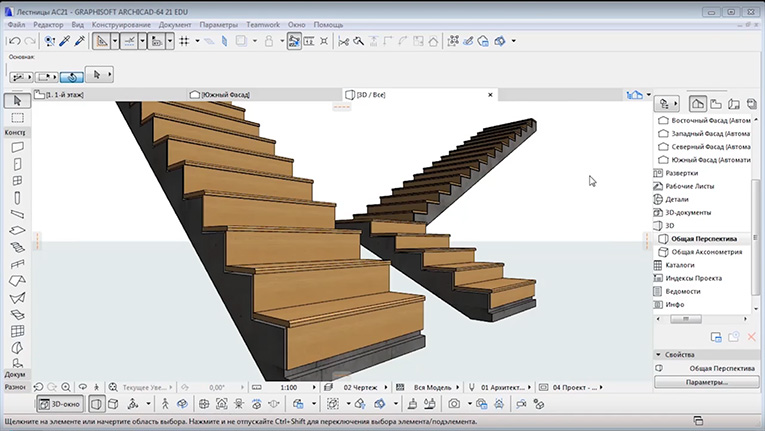Click the Параметры... button
The width and height of the screenshot is (765, 431).
tap(705, 382)
